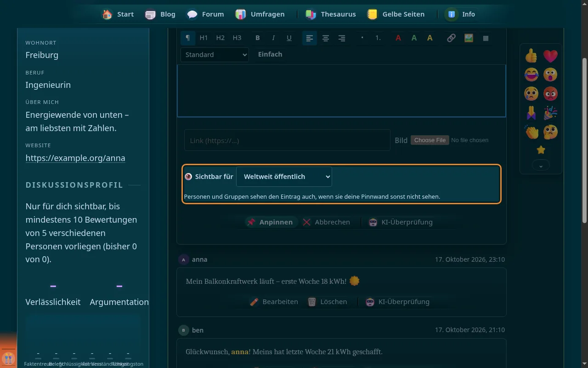The image size is (588, 368).
Task: Center-align the editor text
Action: [325, 38]
